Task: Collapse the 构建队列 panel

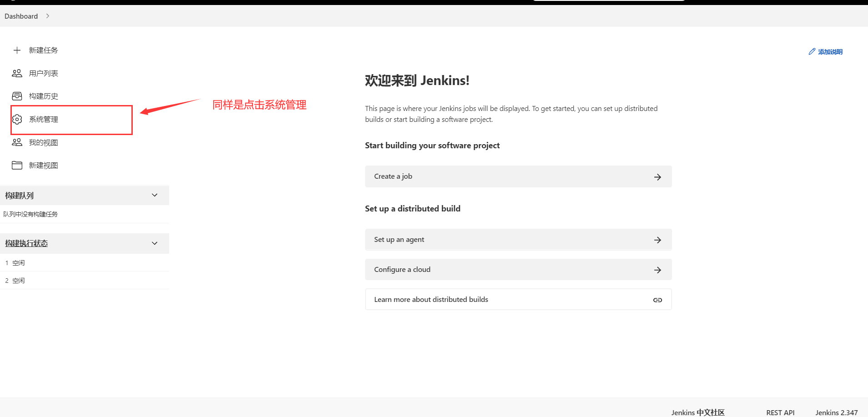Action: pos(155,195)
